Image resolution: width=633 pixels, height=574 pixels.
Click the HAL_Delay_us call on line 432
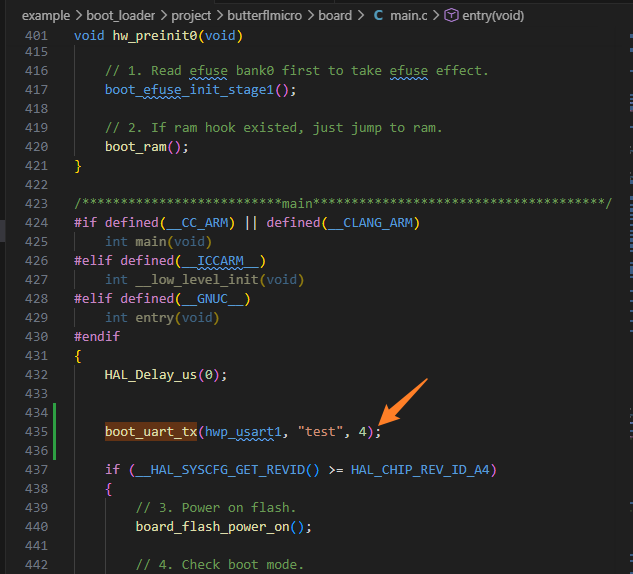[151, 375]
